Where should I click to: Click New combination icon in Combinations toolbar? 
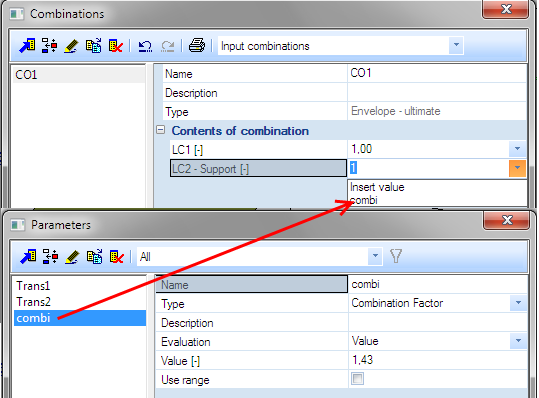tap(27, 46)
